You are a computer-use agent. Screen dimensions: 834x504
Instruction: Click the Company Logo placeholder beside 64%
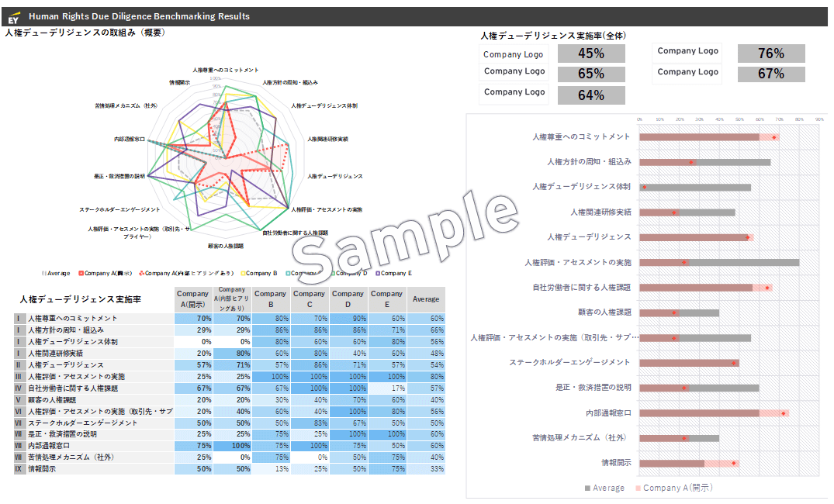click(x=513, y=92)
